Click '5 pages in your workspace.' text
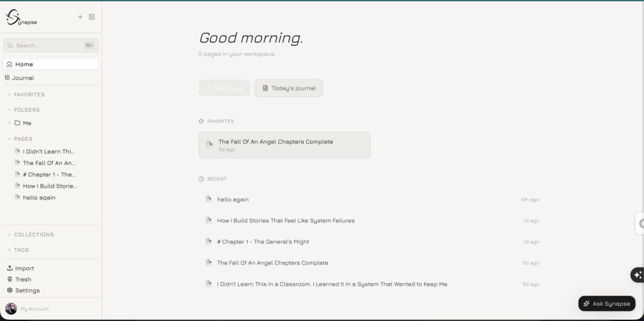This screenshot has width=644, height=321. [236, 54]
